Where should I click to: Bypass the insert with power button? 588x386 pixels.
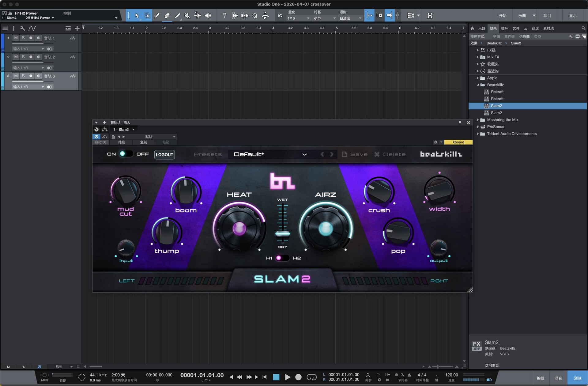[x=96, y=137]
